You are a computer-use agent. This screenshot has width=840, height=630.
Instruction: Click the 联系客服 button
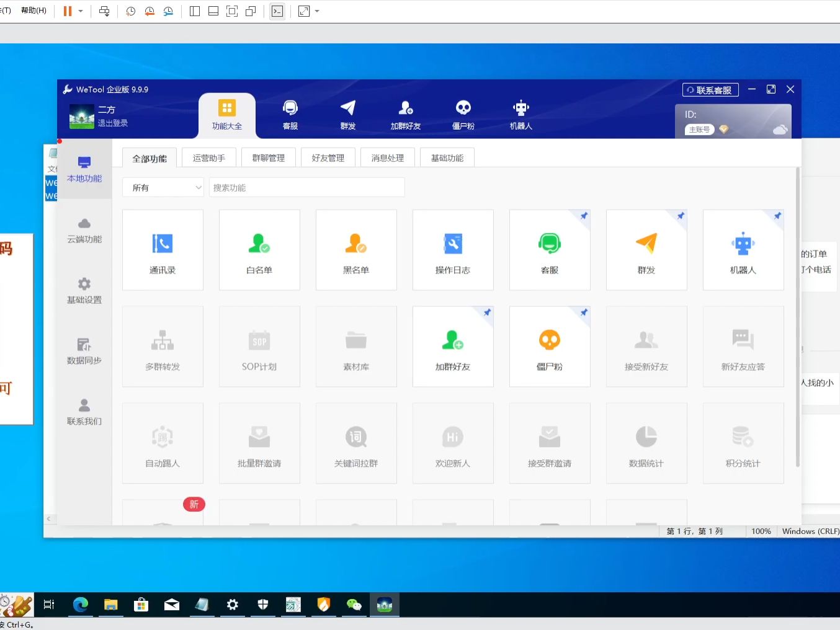point(710,90)
